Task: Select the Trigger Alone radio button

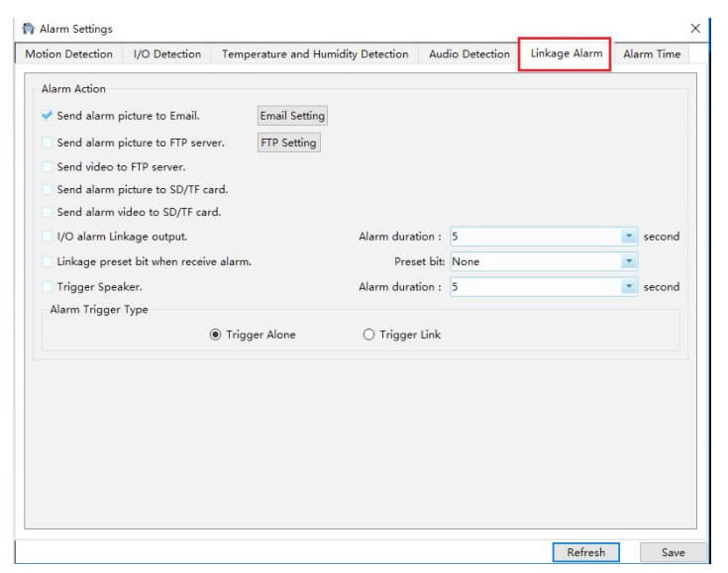Action: point(215,334)
